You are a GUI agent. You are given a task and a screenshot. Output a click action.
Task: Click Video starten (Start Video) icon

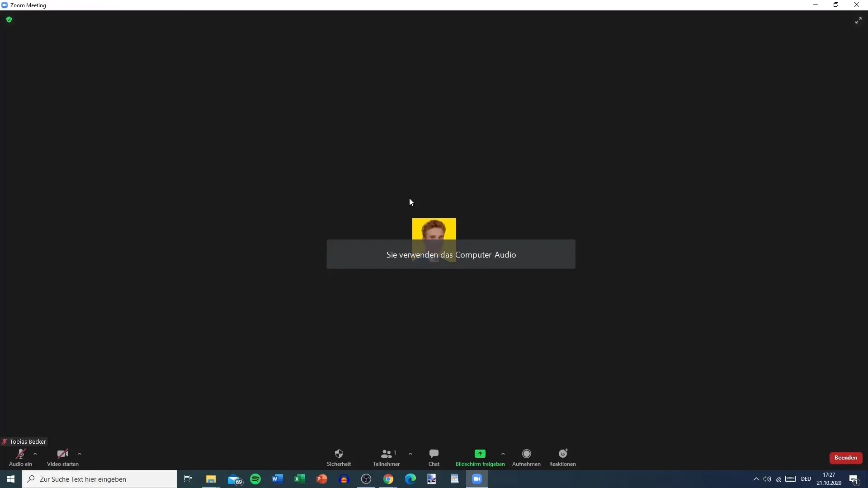pyautogui.click(x=62, y=454)
